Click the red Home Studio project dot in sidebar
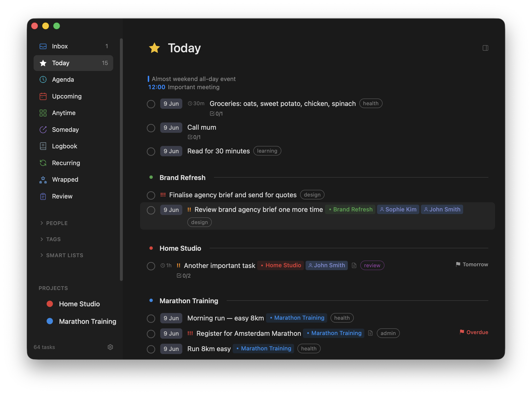 pyautogui.click(x=50, y=304)
